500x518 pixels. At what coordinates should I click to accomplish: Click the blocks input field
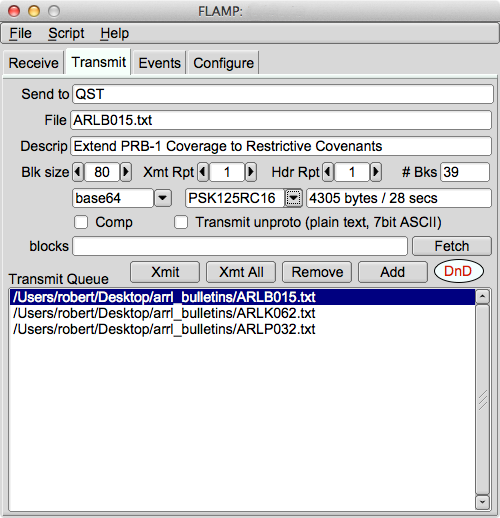click(x=240, y=246)
